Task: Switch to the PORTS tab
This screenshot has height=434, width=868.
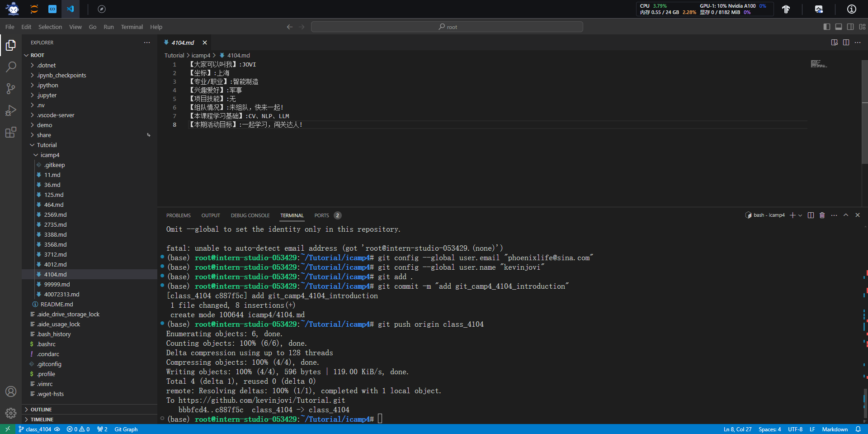Action: 322,215
